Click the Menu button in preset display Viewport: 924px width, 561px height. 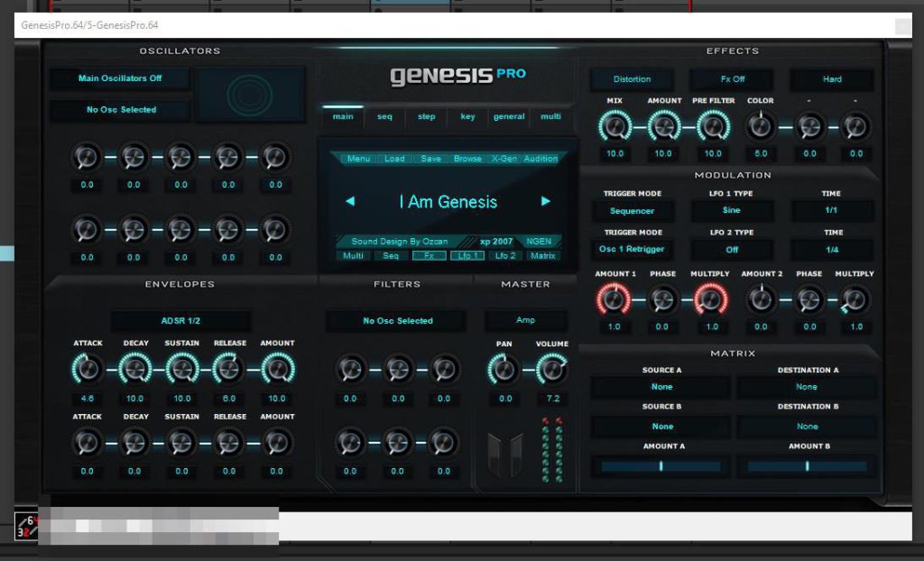coord(358,159)
